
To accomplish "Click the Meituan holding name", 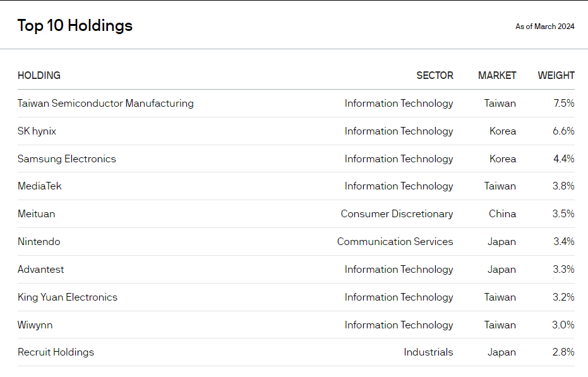I will click(x=37, y=214).
